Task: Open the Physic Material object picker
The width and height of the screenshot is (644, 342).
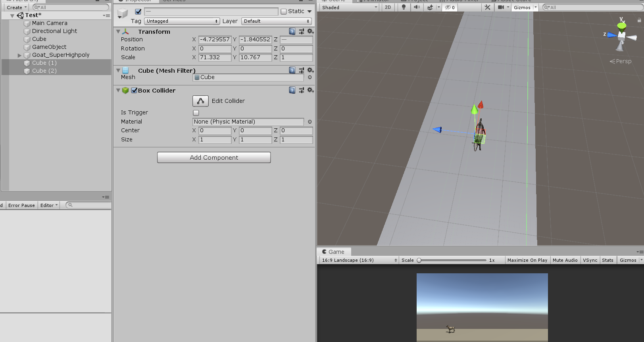Action: 310,122
